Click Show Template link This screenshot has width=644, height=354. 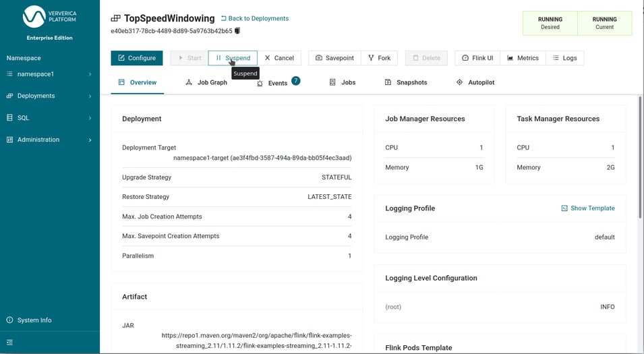click(588, 208)
